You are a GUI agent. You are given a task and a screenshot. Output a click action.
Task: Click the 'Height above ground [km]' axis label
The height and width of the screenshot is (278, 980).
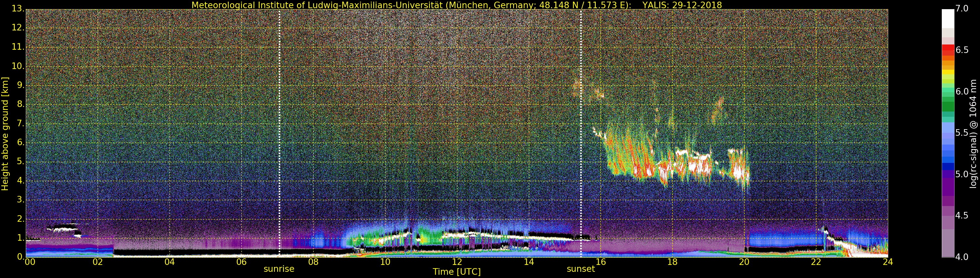pos(5,134)
